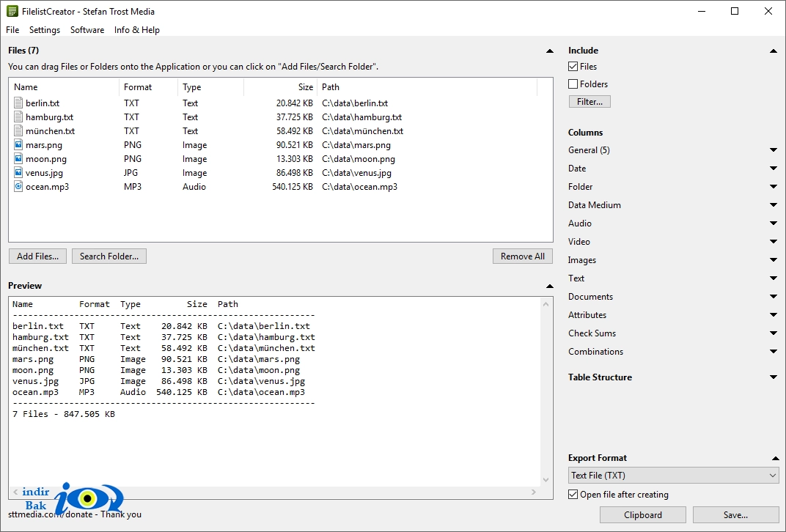Screen dimensions: 786x532
Task: Select the JPG format cell
Action: coord(131,173)
